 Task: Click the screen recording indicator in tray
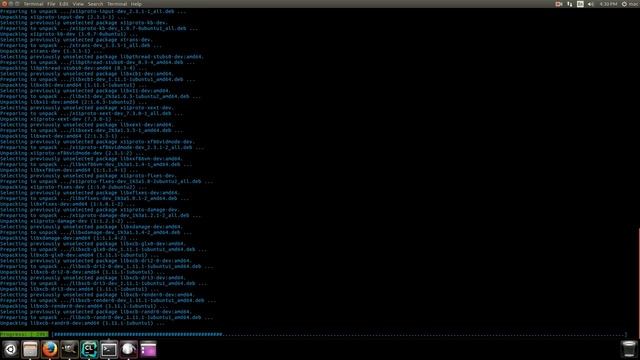pyautogui.click(x=559, y=4)
